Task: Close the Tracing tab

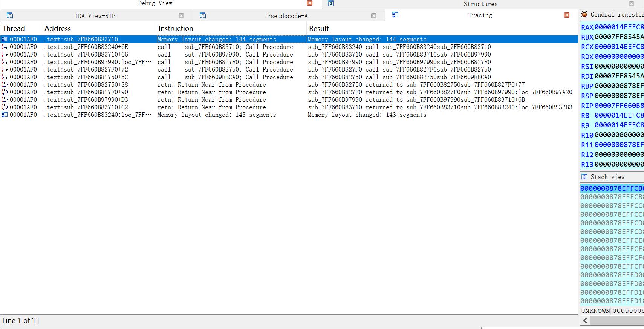Action: click(567, 15)
